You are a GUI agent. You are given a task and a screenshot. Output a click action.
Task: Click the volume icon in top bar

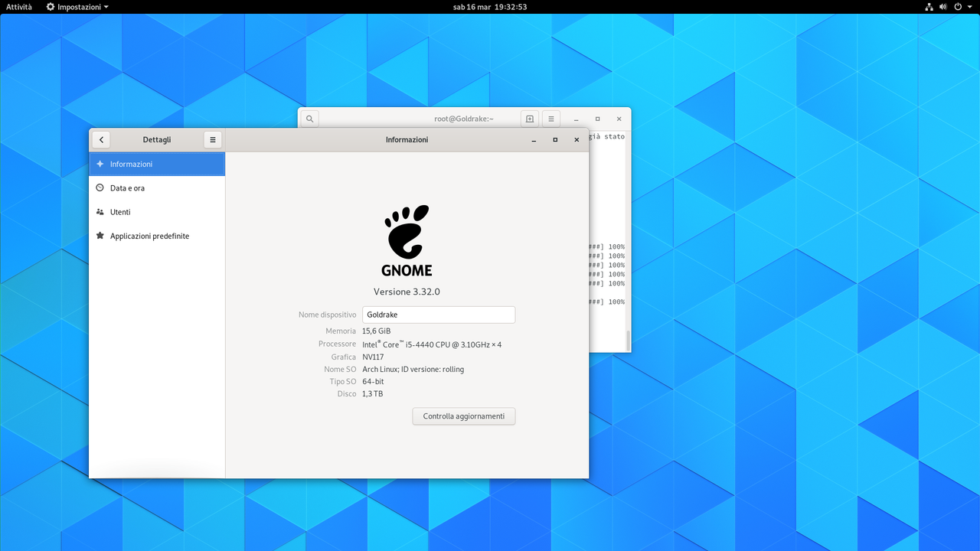(x=942, y=7)
